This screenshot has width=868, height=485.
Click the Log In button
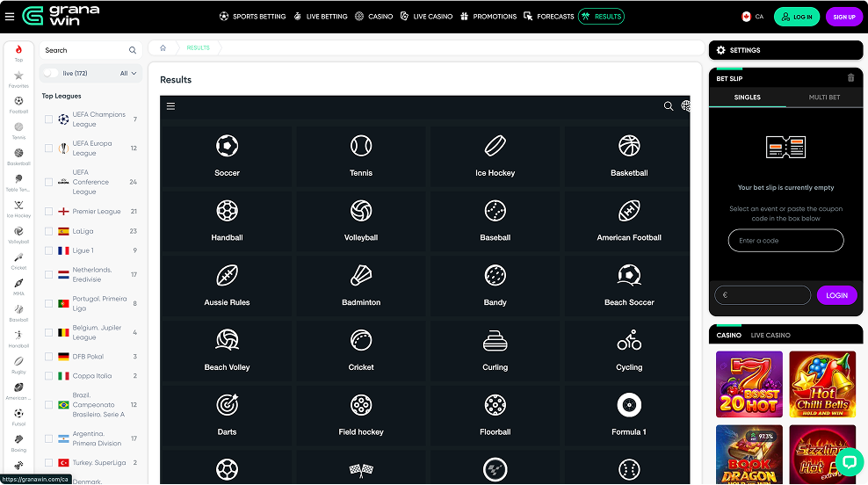[x=797, y=17]
